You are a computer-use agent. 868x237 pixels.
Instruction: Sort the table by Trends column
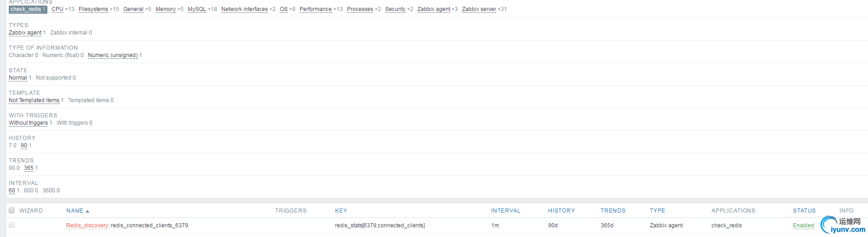coord(613,211)
